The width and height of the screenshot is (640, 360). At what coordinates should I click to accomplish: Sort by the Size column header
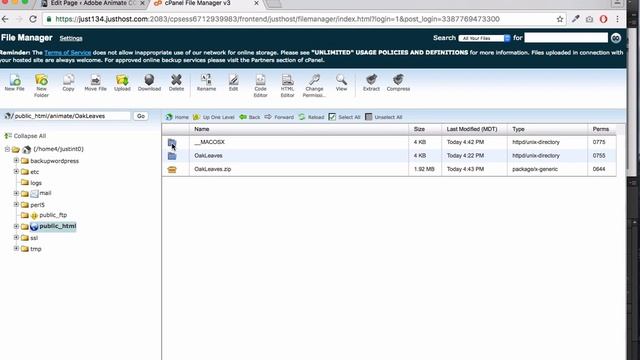[419, 129]
